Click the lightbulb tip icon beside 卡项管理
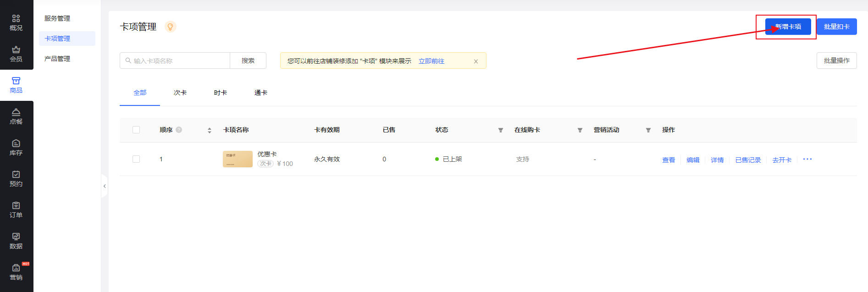868x292 pixels. point(170,27)
